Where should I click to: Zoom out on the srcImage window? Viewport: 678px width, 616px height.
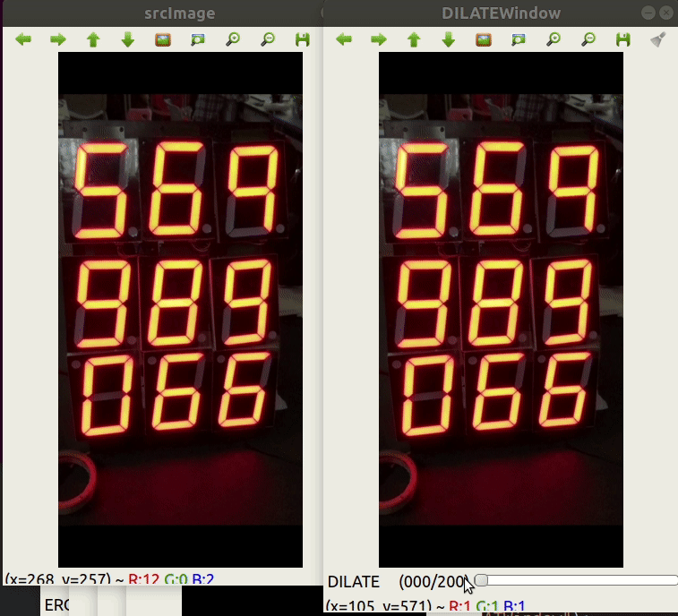268,39
